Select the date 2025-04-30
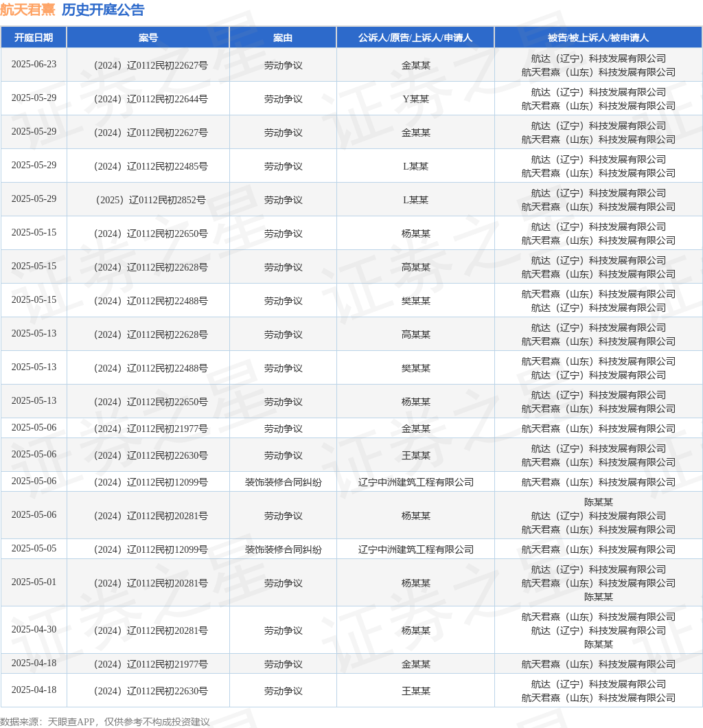The image size is (703, 728). tap(34, 629)
